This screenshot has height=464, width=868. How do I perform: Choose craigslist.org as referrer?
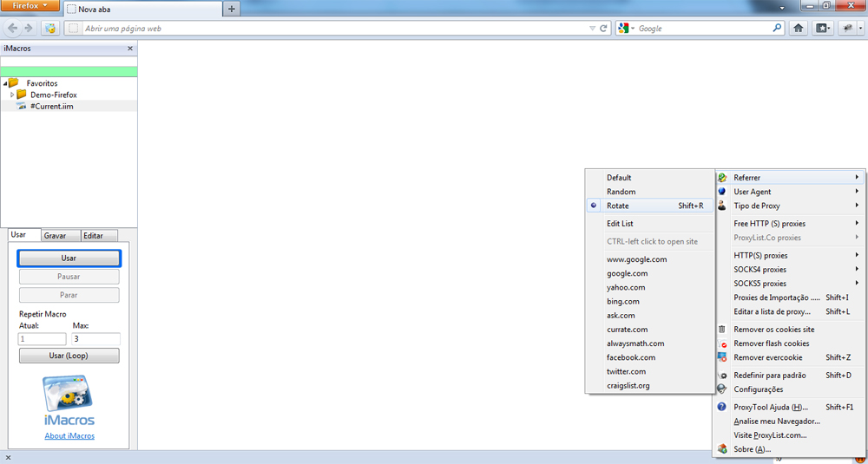[x=650, y=385]
